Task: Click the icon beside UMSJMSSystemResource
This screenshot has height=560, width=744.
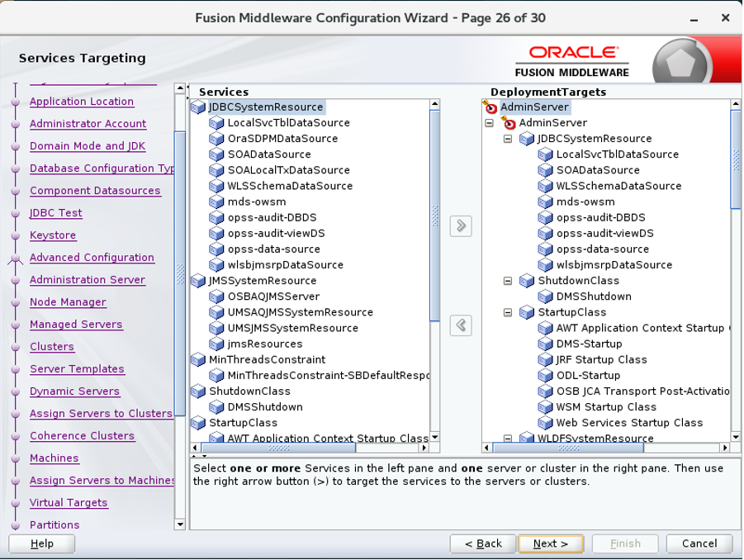Action: click(216, 329)
